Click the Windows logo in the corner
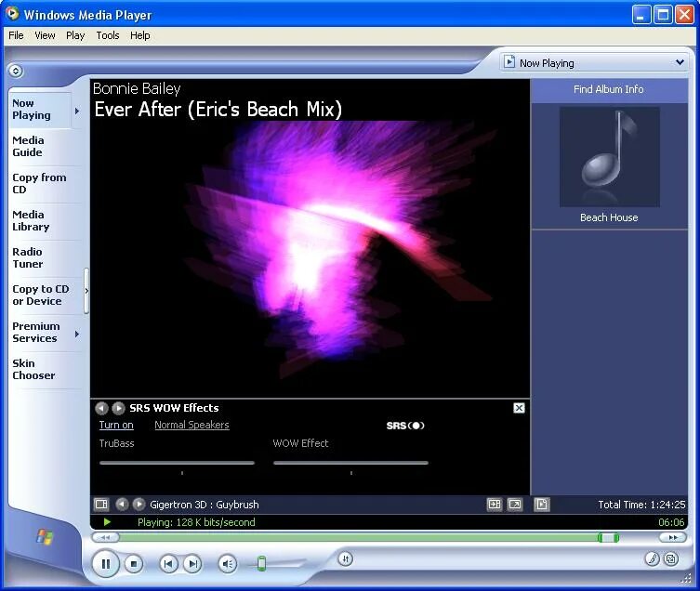The width and height of the screenshot is (700, 591). point(45,536)
